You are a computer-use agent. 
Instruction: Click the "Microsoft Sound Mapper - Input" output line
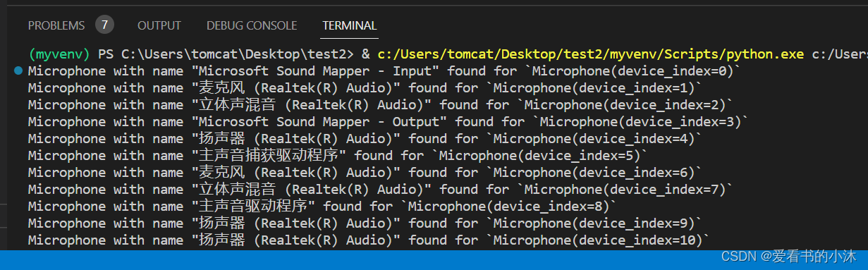pos(384,71)
